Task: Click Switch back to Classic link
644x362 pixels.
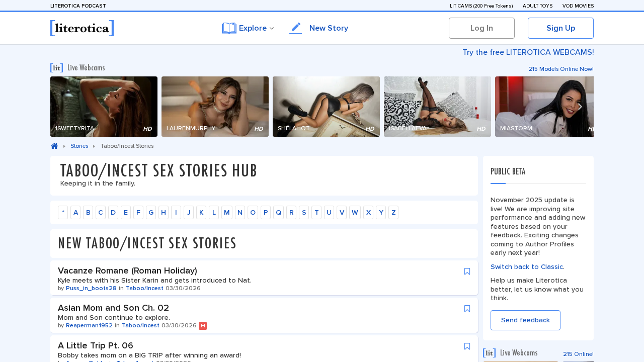Action: coord(527,266)
